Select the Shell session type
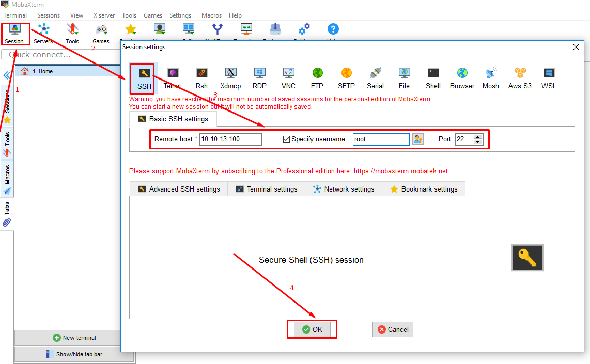 tap(433, 78)
